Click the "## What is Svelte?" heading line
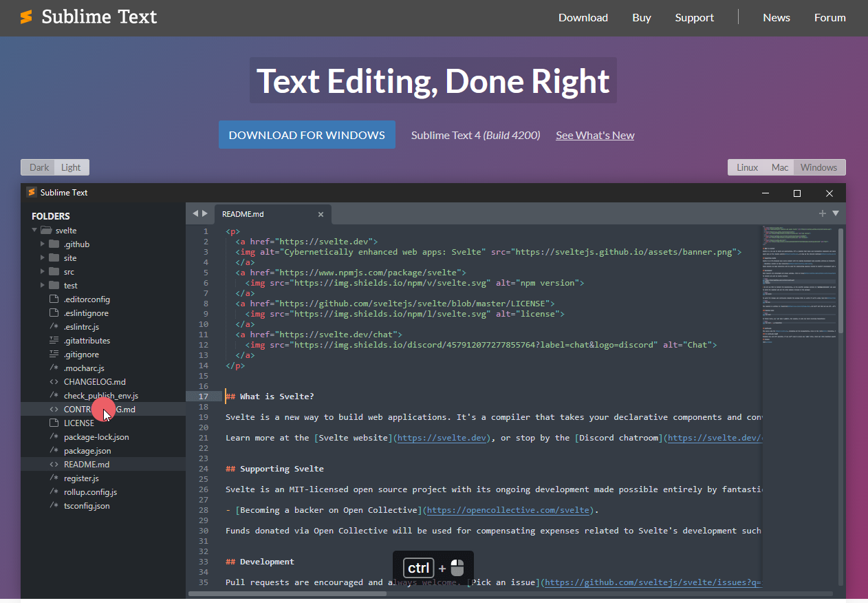The height and width of the screenshot is (603, 868). pos(270,396)
